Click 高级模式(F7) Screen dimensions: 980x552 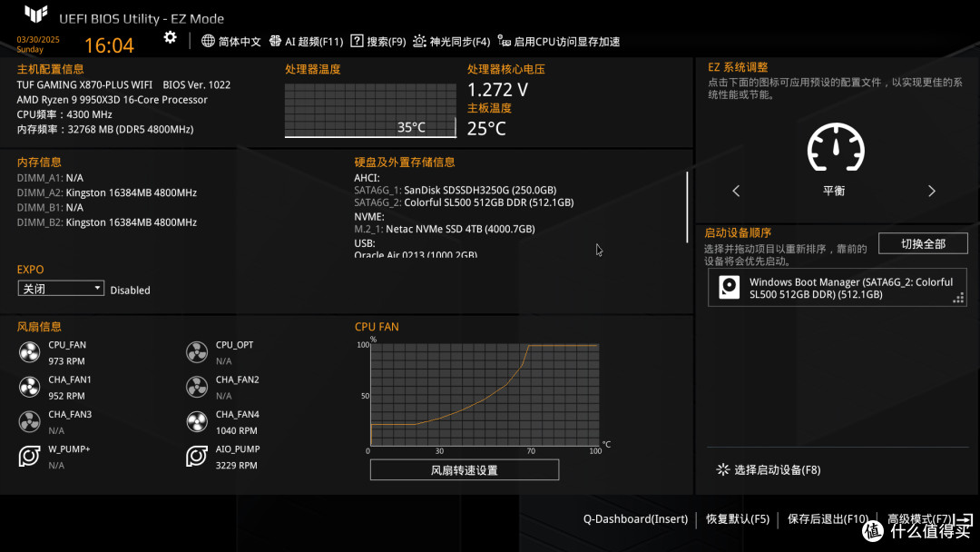pos(918,519)
